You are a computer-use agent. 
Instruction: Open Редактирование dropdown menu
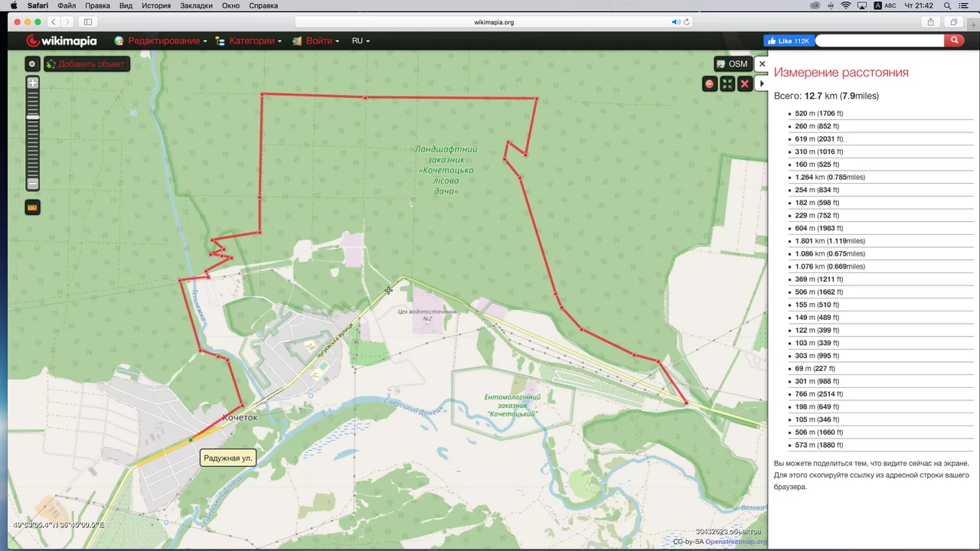tap(161, 41)
